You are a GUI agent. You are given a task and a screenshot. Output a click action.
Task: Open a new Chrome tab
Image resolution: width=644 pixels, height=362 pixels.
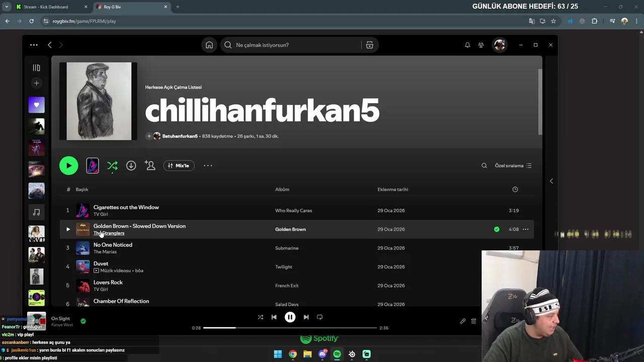(x=178, y=7)
